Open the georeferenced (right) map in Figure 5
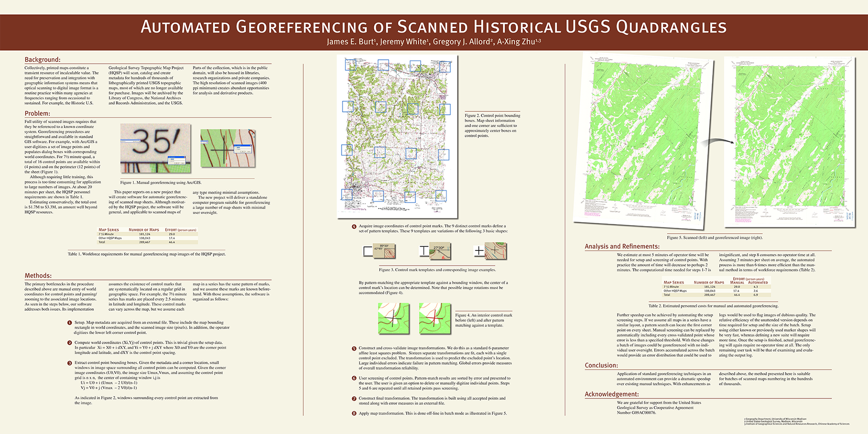The image size is (868, 434). pos(790,142)
